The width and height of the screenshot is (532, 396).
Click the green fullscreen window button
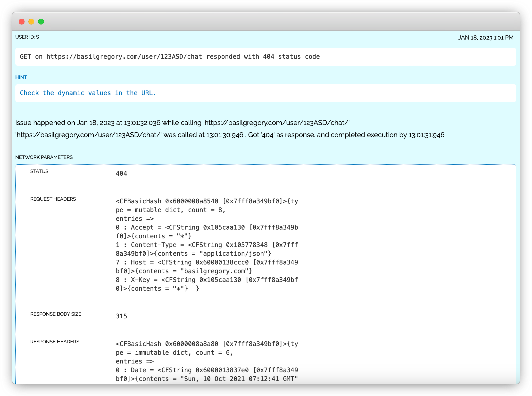41,22
